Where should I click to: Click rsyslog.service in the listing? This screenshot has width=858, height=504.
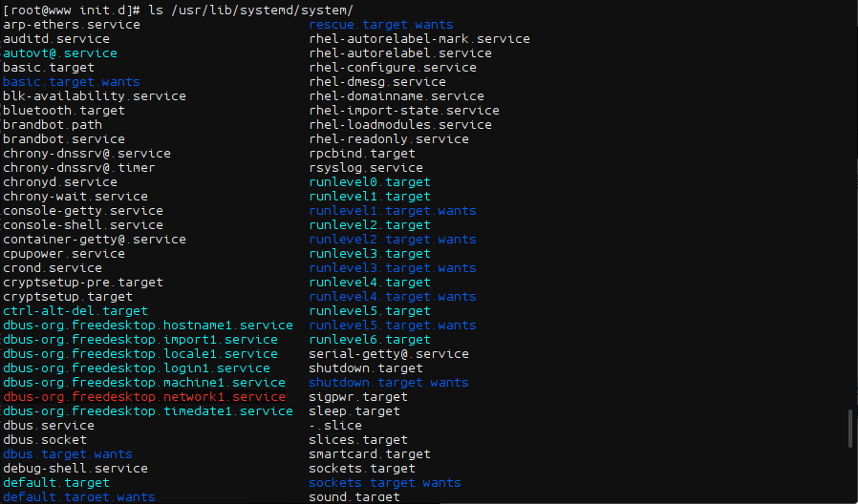point(366,167)
